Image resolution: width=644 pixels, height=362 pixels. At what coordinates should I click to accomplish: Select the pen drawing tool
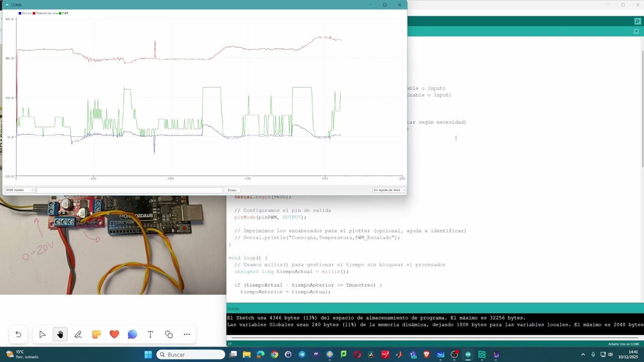78,334
